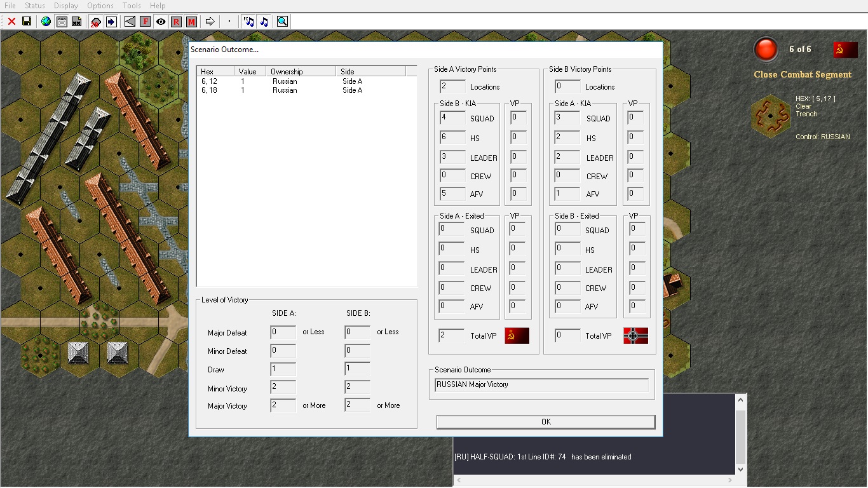The width and height of the screenshot is (868, 488).
Task: Toggle the red M toolbar button
Action: (191, 22)
